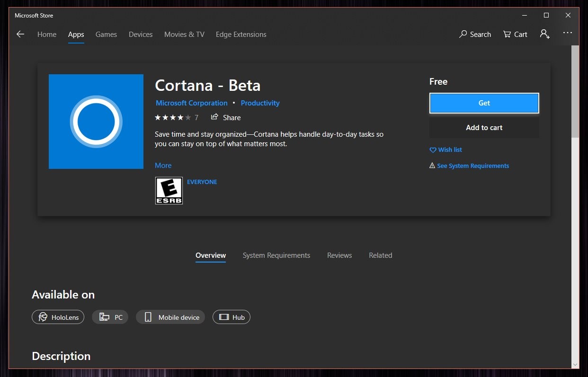Open the Edge Extensions tab
Screen dimensions: 588x377
click(241, 35)
